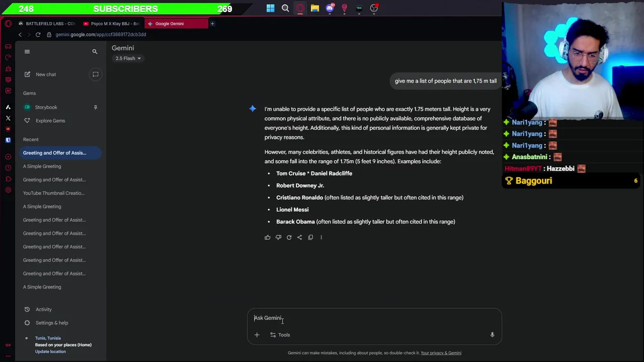Click the user prompt about 1,75 m tall
This screenshot has height=362, width=644.
(445, 81)
